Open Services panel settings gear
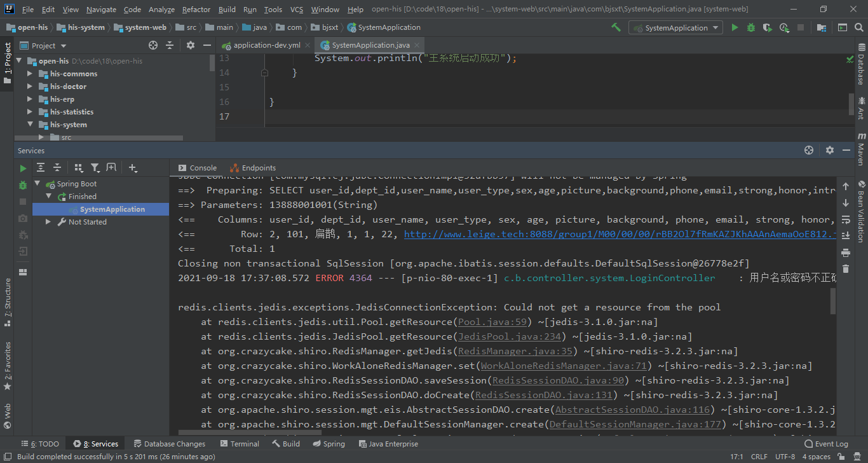 pyautogui.click(x=830, y=150)
